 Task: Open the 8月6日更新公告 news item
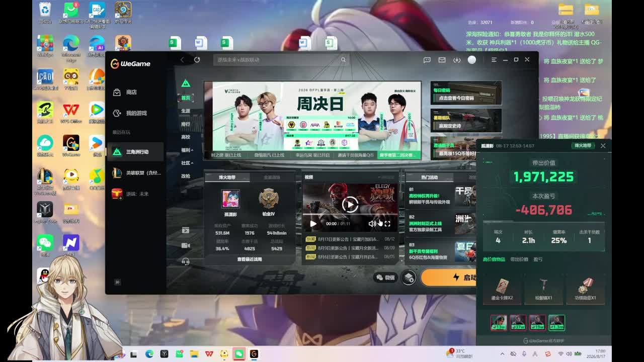[350, 256]
